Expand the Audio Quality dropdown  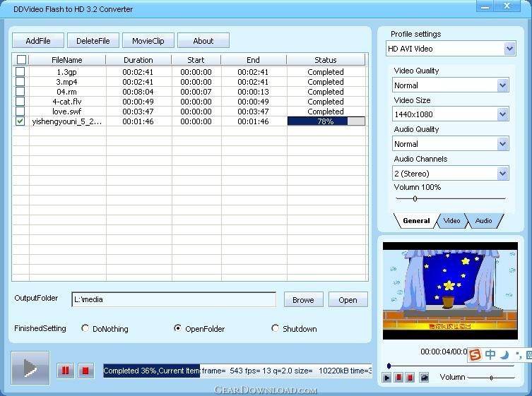502,144
